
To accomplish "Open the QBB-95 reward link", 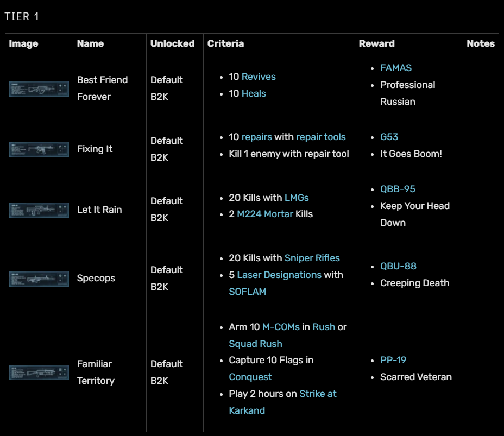I will click(398, 189).
